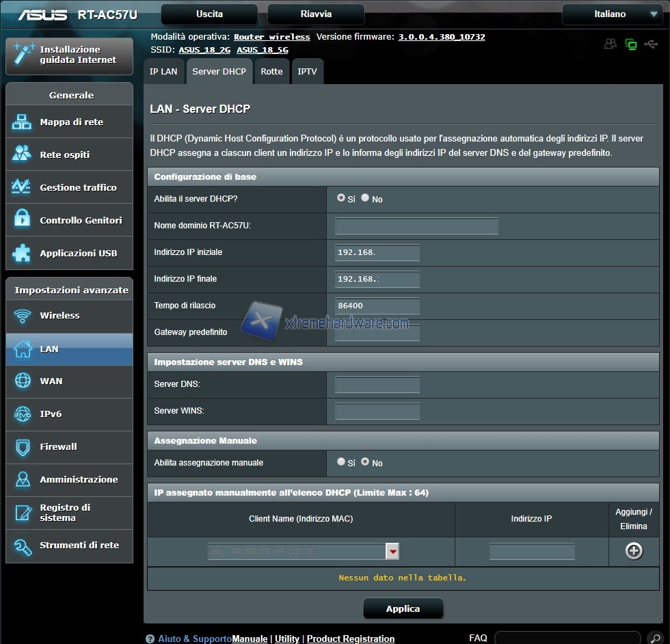This screenshot has height=644, width=670.
Task: Enable manual assignment with Sì radio
Action: pos(341,461)
